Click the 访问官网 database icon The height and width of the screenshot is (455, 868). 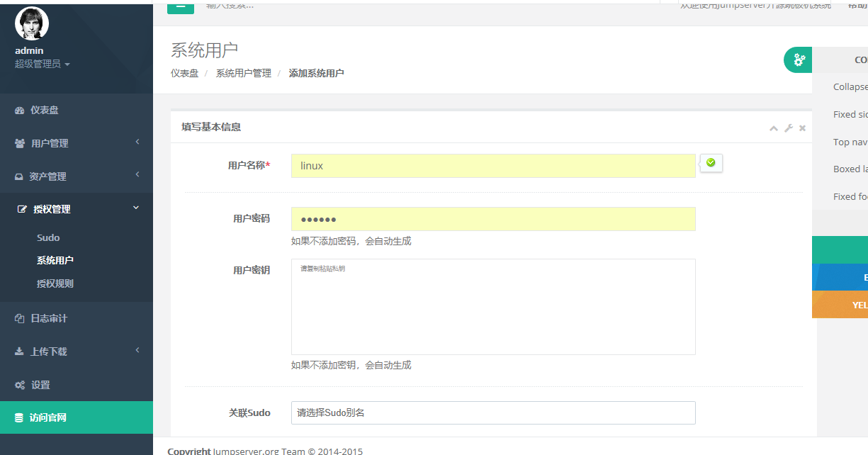coord(19,418)
